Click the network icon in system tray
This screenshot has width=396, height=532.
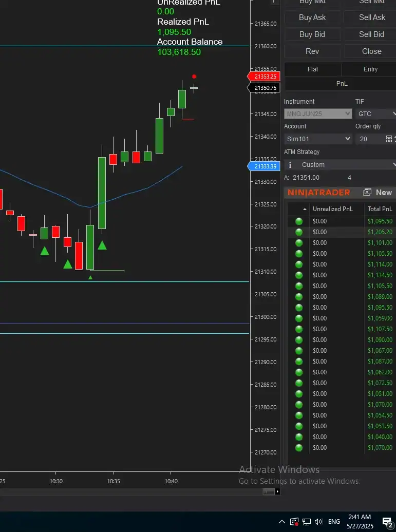click(306, 522)
